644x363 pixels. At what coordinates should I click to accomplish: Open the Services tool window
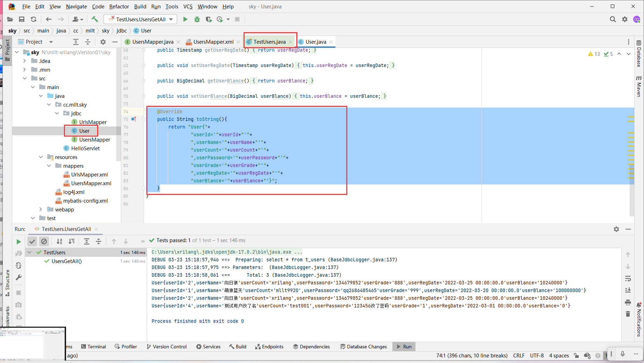[208, 347]
